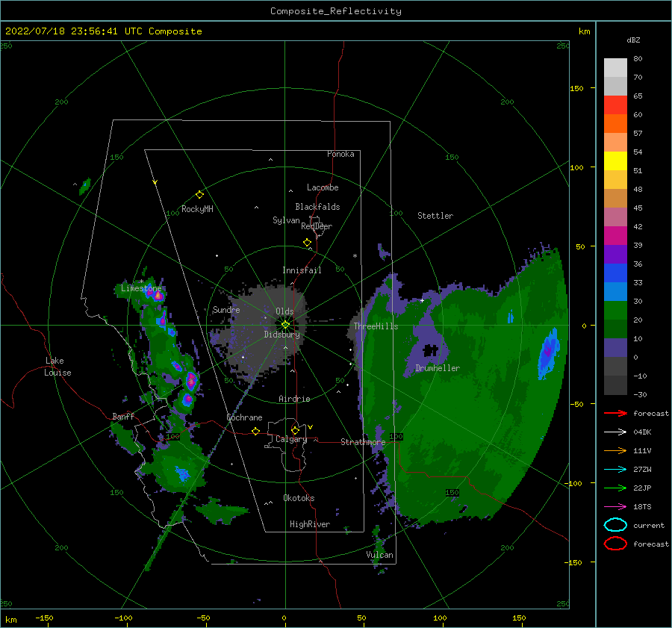This screenshot has height=628, width=672.
Task: Click the ThreeHills label
Action: tap(376, 326)
